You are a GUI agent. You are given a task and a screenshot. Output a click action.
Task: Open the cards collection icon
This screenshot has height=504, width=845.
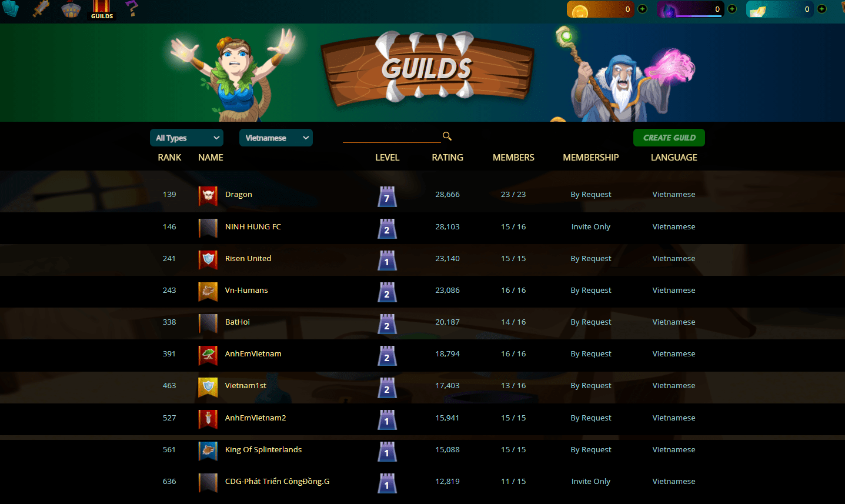click(x=10, y=8)
